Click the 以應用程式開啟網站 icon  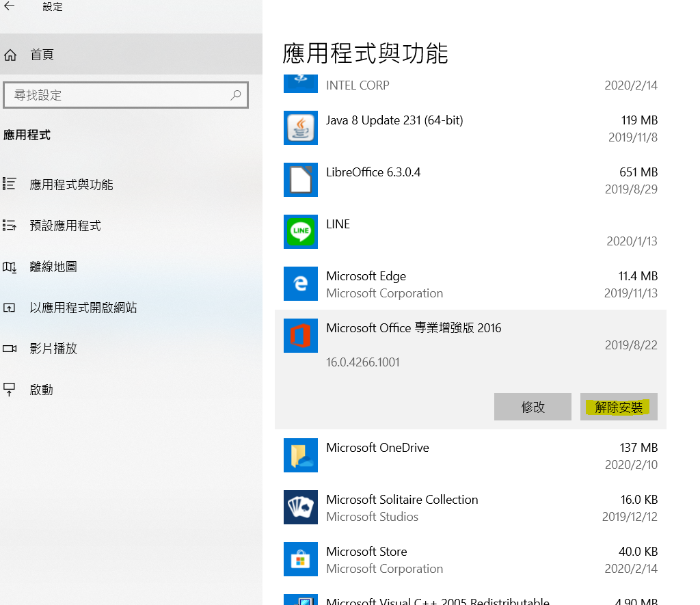tap(10, 308)
